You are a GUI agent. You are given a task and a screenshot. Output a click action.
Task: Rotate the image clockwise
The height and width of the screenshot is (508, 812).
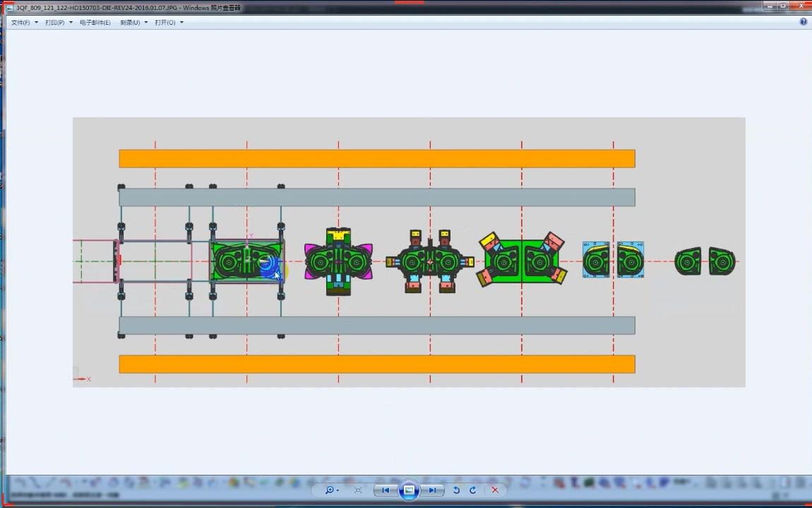click(473, 490)
